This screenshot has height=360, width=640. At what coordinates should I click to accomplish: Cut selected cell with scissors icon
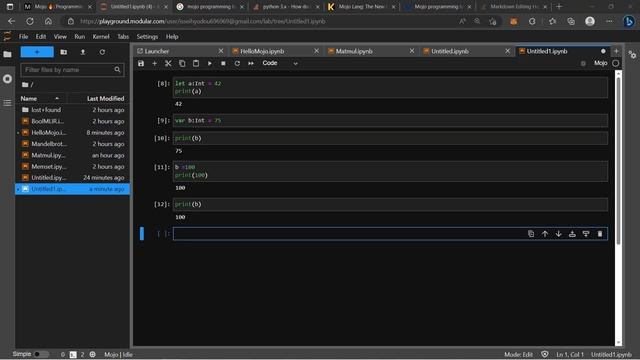click(168, 63)
